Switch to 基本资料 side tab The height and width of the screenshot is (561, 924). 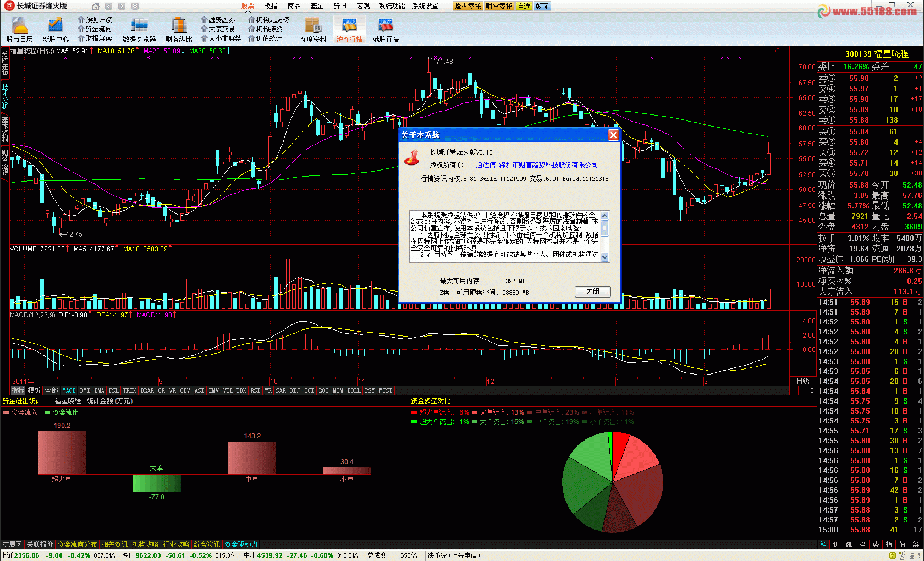pyautogui.click(x=5, y=129)
